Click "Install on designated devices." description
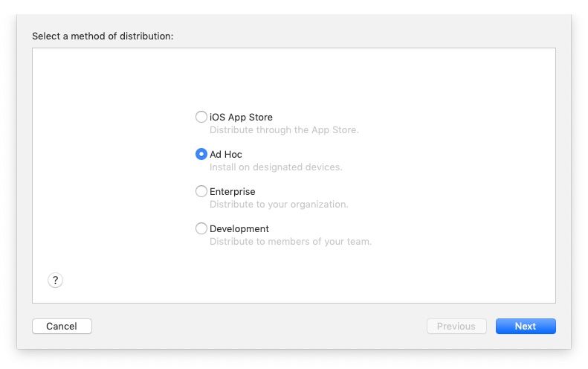This screenshot has height=369, width=588. [x=276, y=167]
